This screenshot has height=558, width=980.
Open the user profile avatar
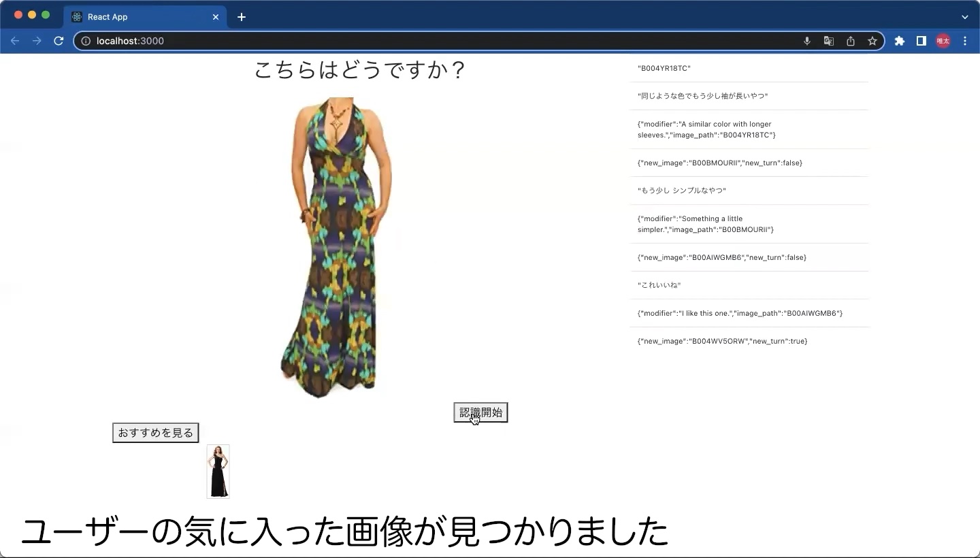coord(943,41)
